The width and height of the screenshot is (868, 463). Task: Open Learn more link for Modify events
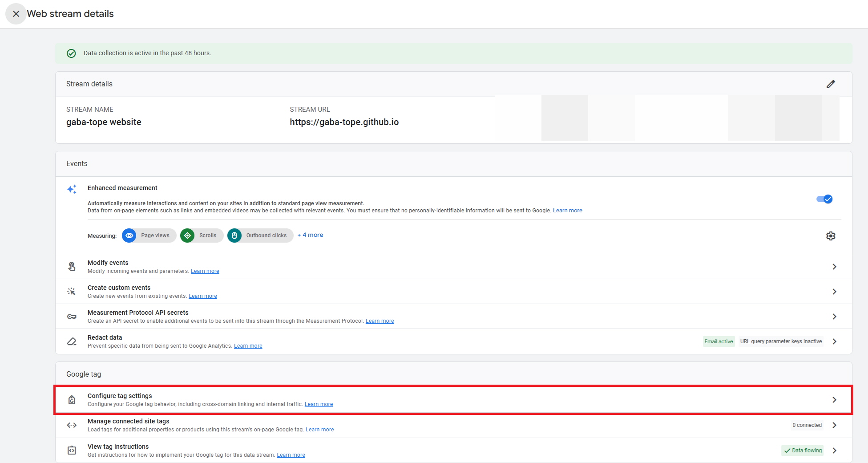tap(205, 271)
